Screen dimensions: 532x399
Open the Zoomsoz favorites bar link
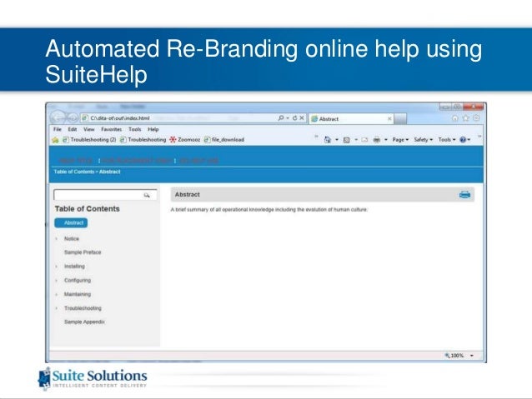(185, 140)
